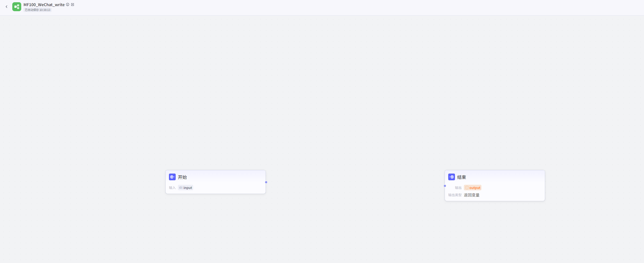The image size is (644, 263).
Task: Click the 开始 node's output connector dot
Action: pos(266,182)
